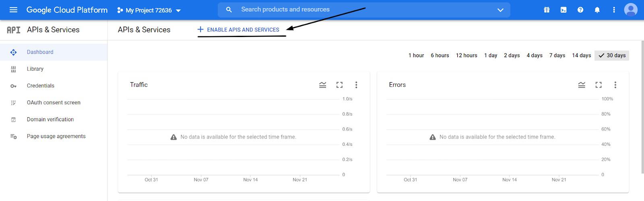Open the help question mark icon
This screenshot has height=201, width=644.
tap(580, 10)
